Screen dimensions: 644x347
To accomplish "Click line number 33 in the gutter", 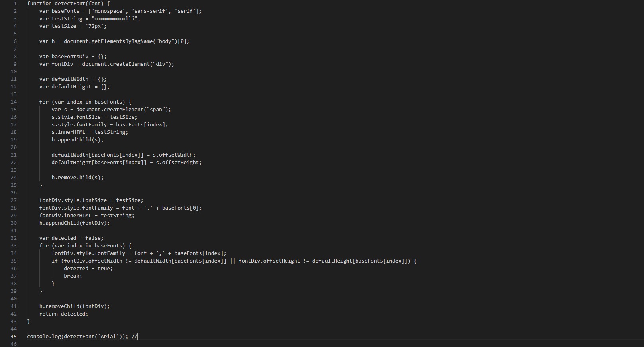I will [14, 245].
